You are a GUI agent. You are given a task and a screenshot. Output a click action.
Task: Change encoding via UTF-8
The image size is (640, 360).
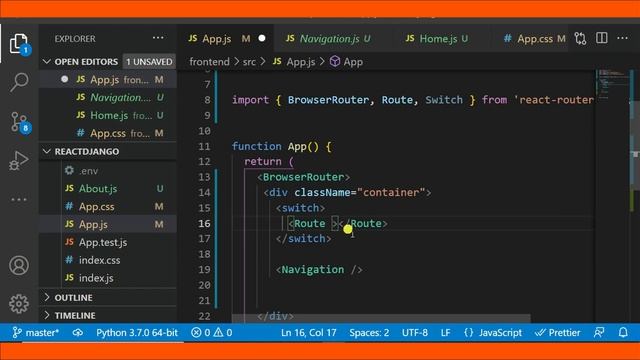(415, 333)
